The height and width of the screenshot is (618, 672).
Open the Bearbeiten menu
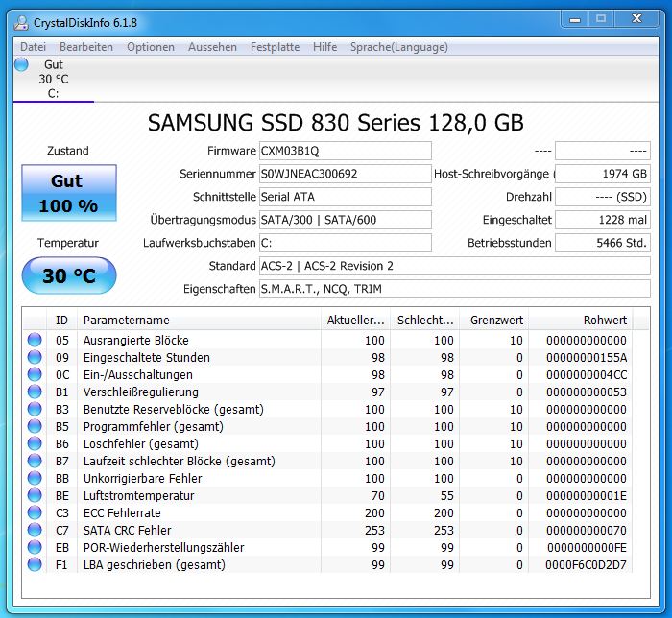pos(86,46)
